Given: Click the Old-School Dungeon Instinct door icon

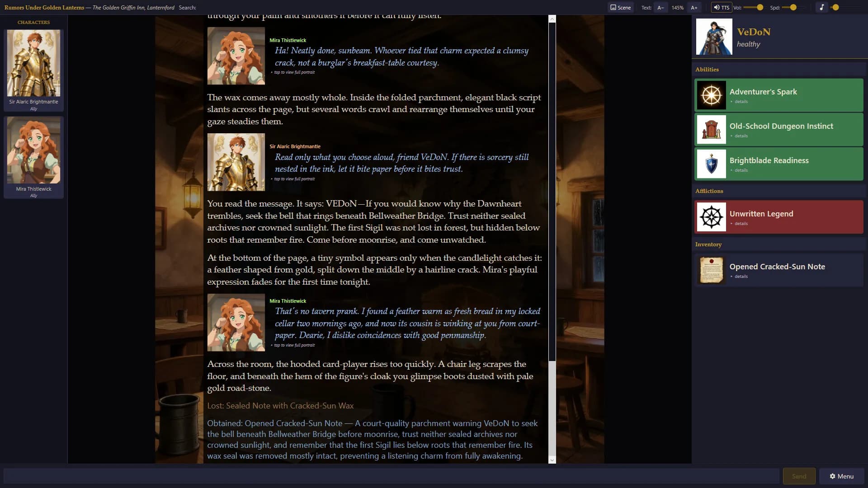Looking at the screenshot, I should pos(711,130).
